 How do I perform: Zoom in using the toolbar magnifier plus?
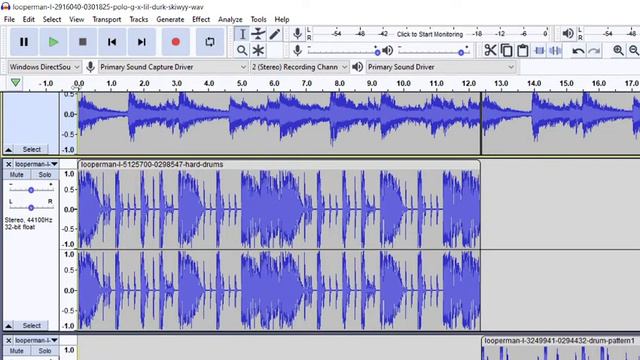point(618,51)
